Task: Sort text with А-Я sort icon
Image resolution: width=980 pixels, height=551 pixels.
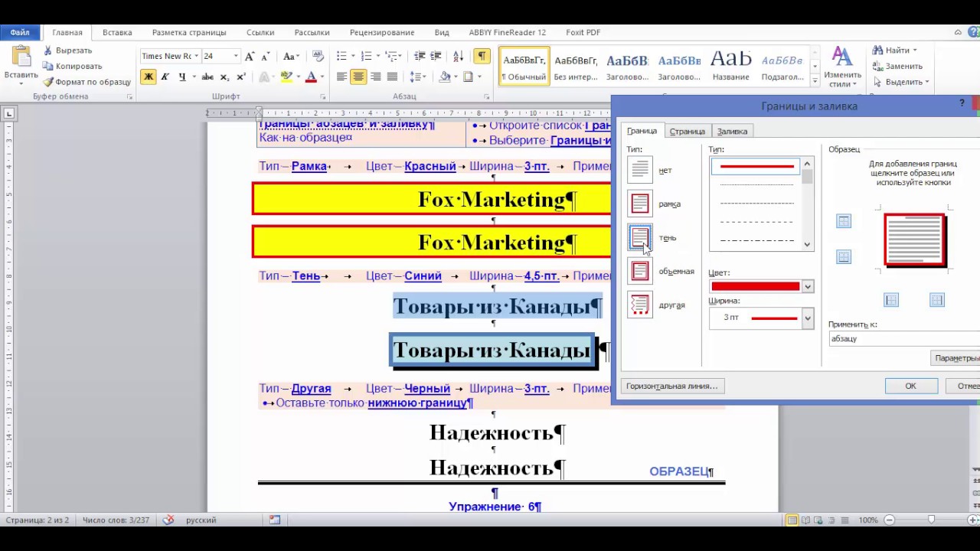Action: coord(458,56)
